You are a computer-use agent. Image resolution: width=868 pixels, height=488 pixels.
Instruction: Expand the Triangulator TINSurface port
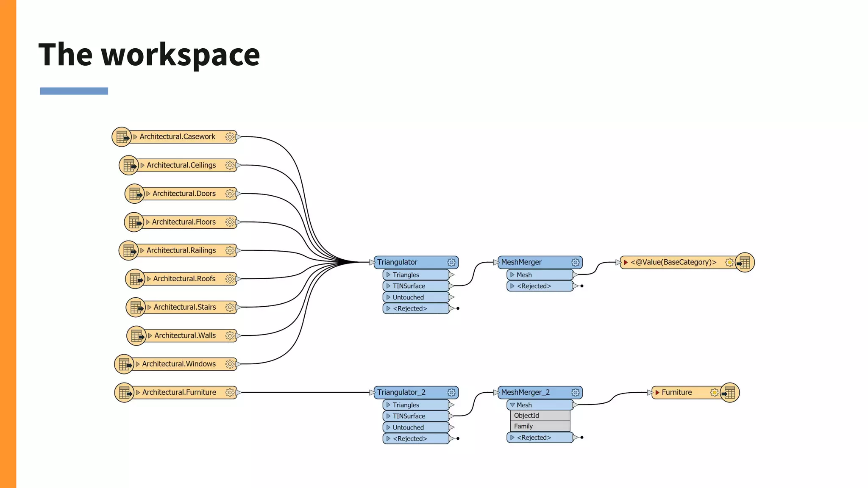(x=388, y=286)
